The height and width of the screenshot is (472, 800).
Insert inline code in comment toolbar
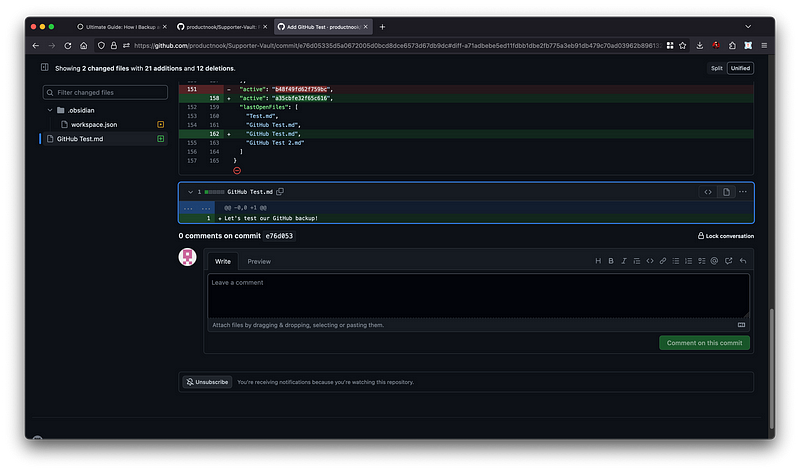coord(649,261)
